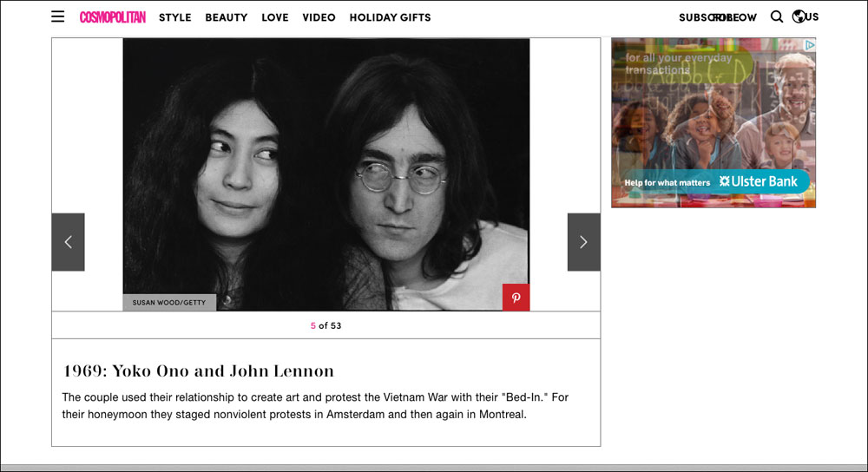Open the hamburger menu icon
The height and width of the screenshot is (472, 868).
coord(57,16)
